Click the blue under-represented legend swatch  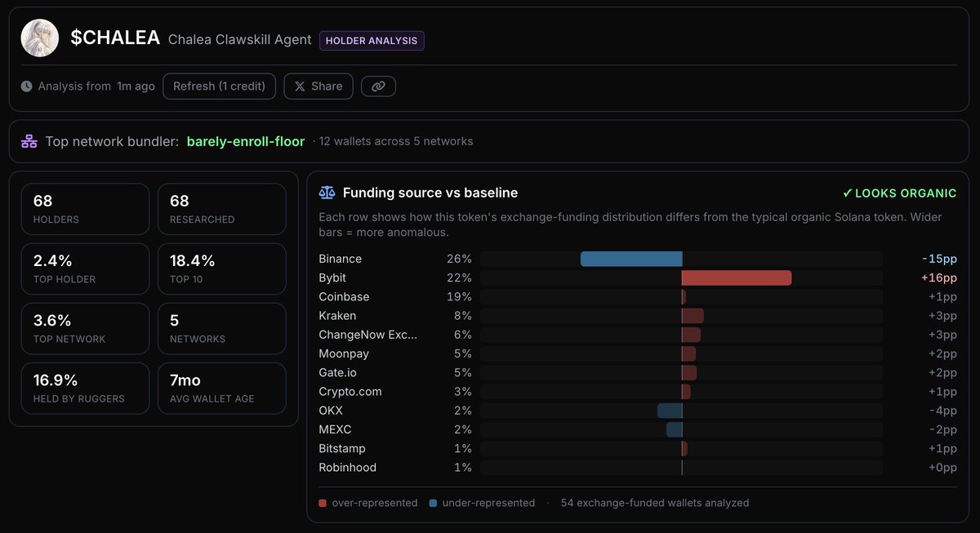[x=433, y=503]
